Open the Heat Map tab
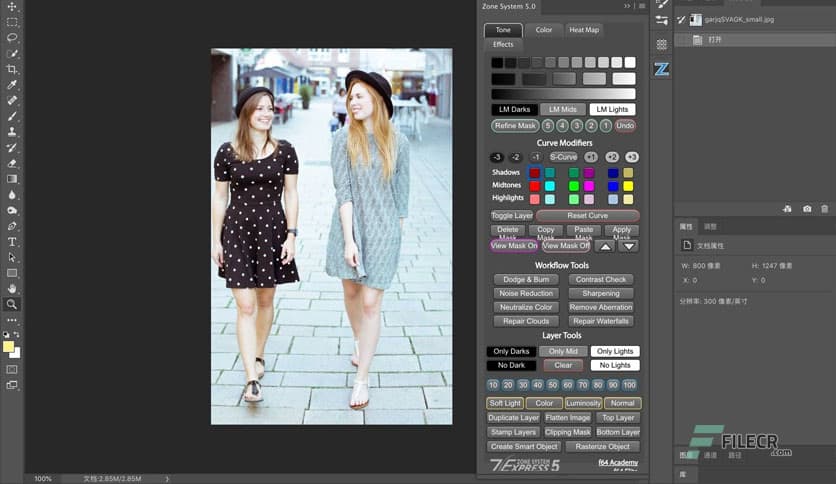This screenshot has width=836, height=484. pyautogui.click(x=584, y=30)
